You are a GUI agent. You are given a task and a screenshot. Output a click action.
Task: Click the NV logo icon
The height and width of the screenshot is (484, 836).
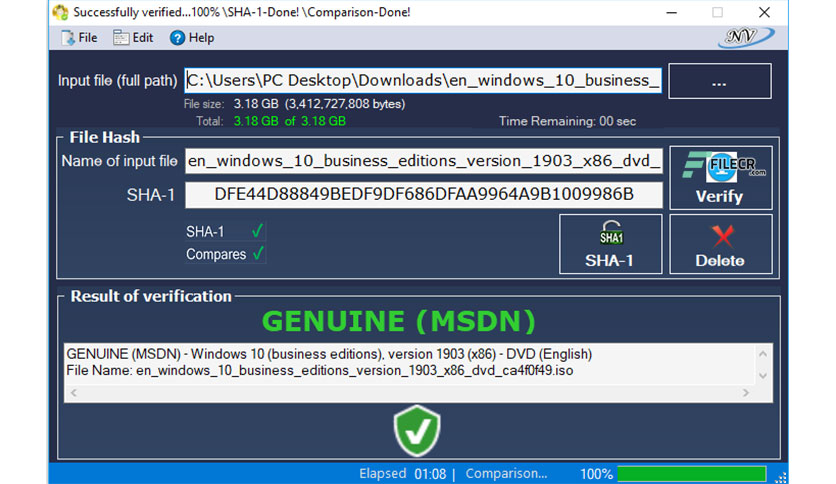(x=746, y=37)
